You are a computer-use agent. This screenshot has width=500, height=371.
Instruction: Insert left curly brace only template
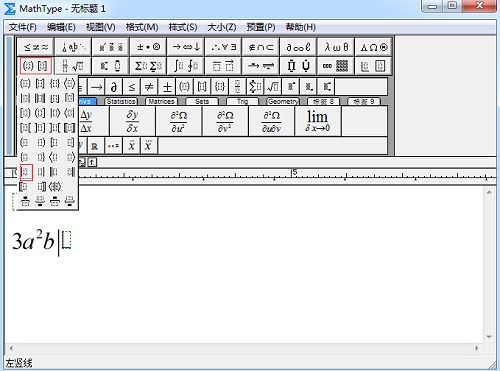click(25, 157)
